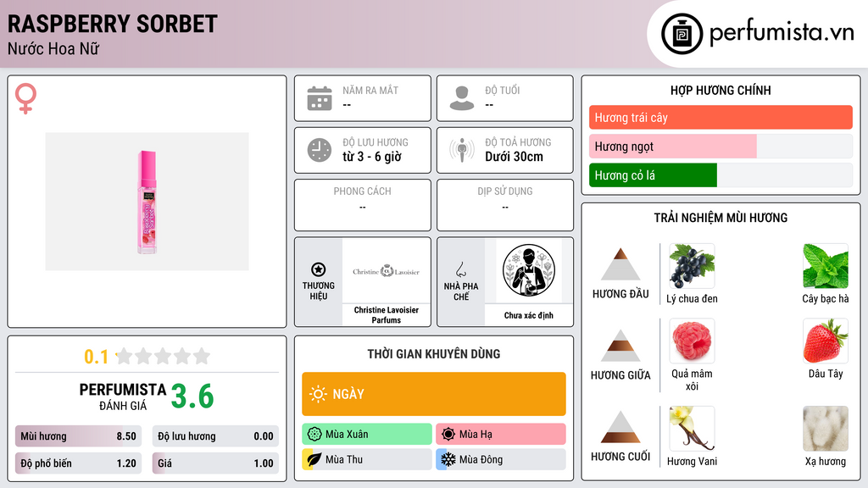Click the green 3.6 Perfumista rating

click(192, 396)
